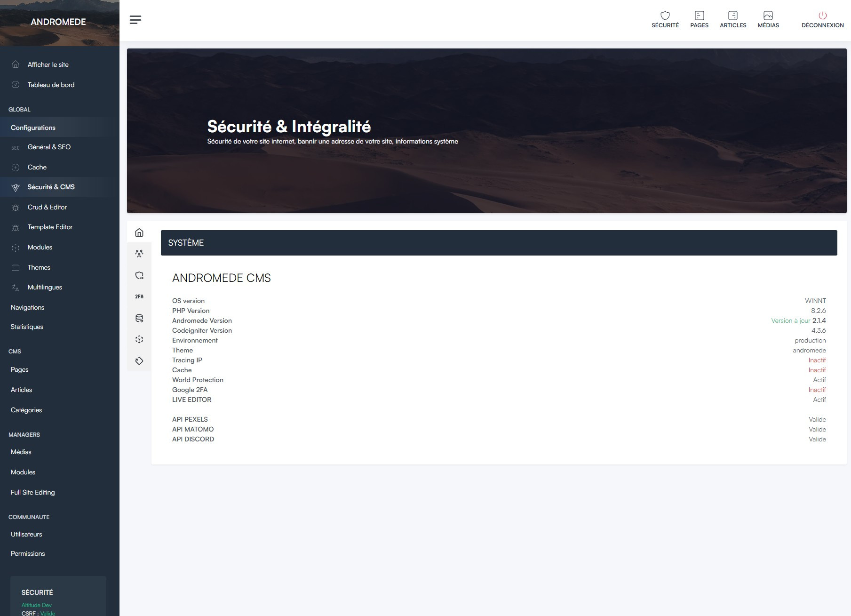Click the Altitude Dev link

(37, 605)
